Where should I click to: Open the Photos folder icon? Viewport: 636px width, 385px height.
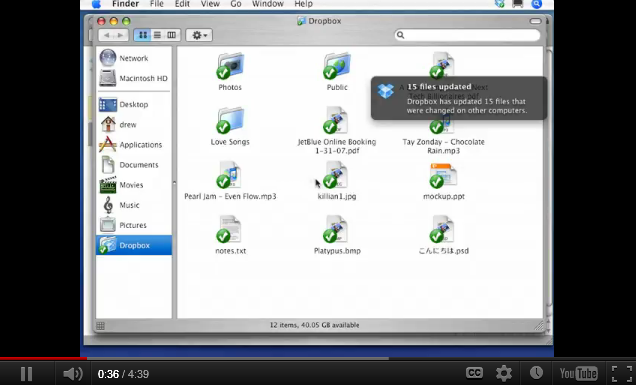[x=230, y=66]
